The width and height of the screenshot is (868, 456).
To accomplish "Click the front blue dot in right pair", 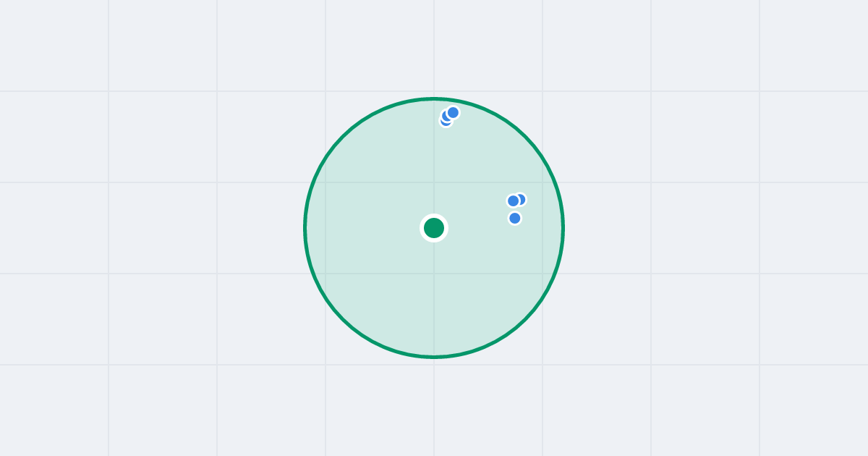I will 514,200.
